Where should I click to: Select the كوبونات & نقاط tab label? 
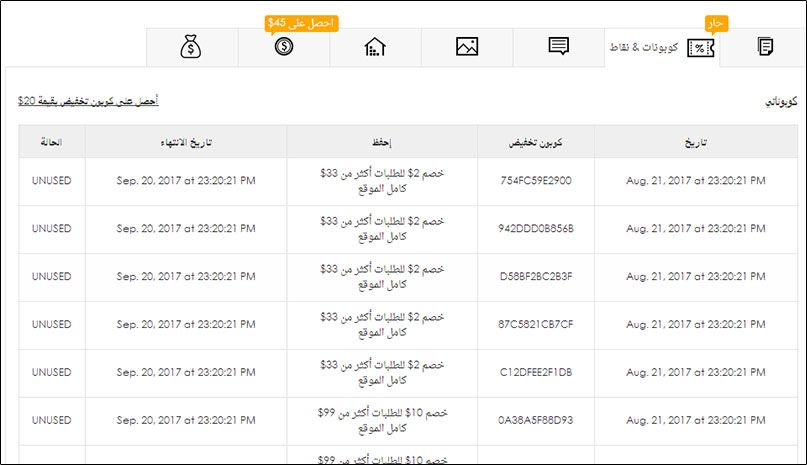click(x=644, y=47)
